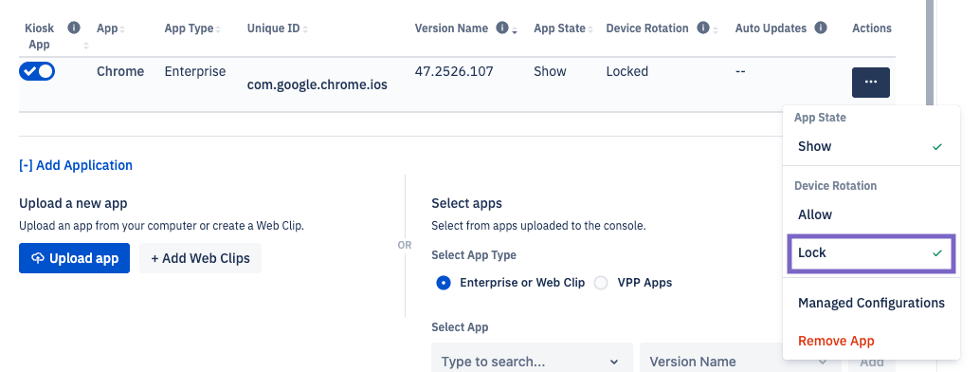Select Remove App from the menu
Image resolution: width=980 pixels, height=372 pixels.
coord(836,342)
